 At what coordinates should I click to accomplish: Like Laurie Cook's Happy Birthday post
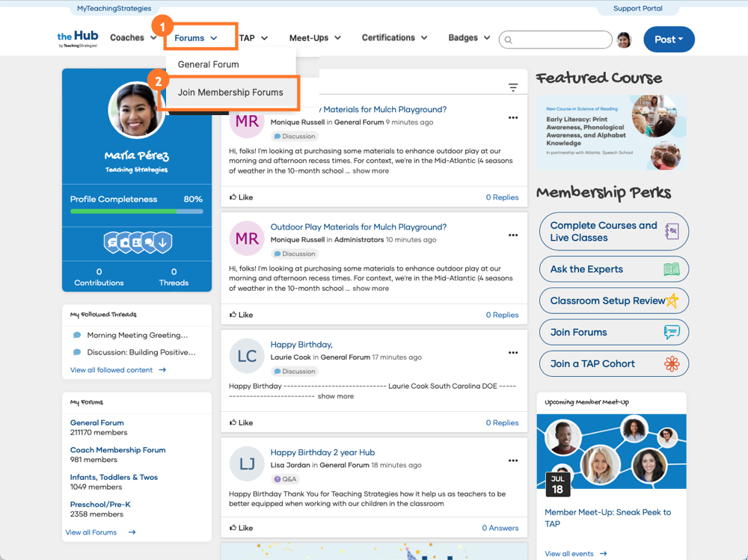pos(241,422)
